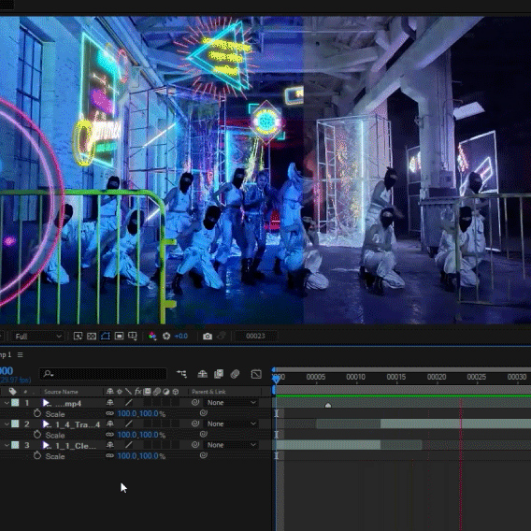This screenshot has height=531, width=531.
Task: Open the Full resolution dropdown
Action: [38, 336]
